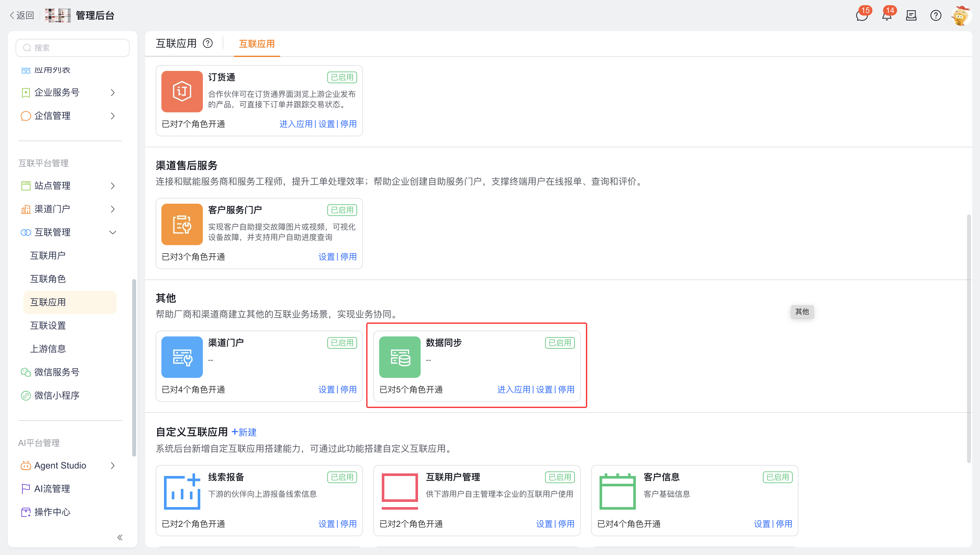The width and height of the screenshot is (980, 555).
Task: Select the orange 互联应用 tab
Action: (257, 44)
